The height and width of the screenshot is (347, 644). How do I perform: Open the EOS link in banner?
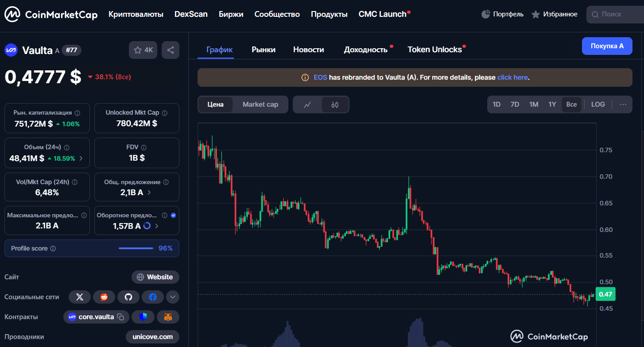click(x=320, y=77)
